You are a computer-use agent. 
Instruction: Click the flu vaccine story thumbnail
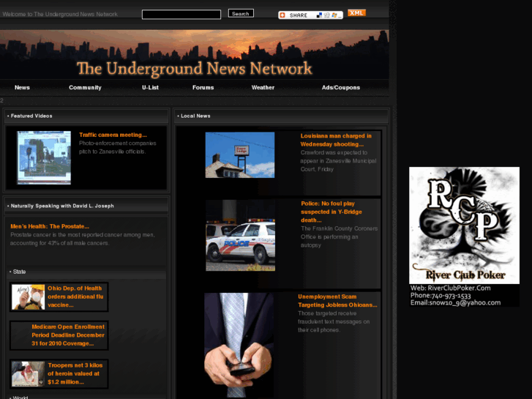[28, 297]
